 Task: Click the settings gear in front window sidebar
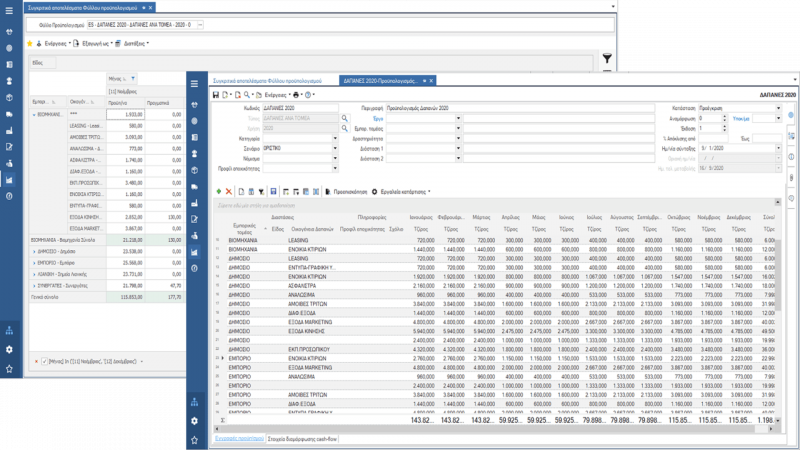pyautogui.click(x=194, y=421)
